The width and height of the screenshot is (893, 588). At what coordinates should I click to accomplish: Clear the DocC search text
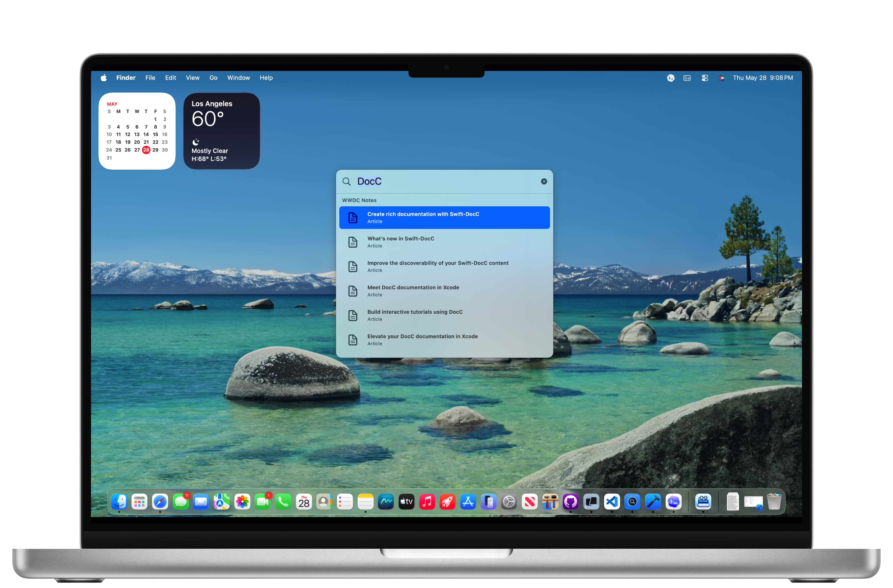tap(544, 181)
